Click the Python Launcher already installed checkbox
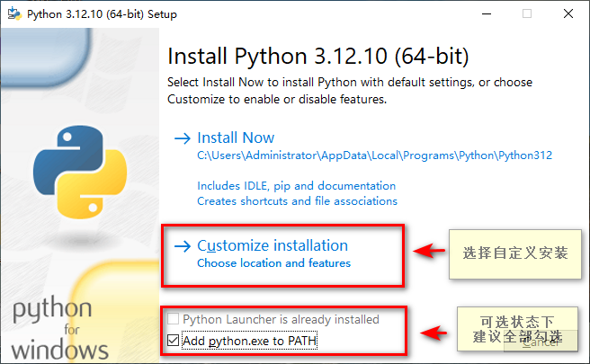 tap(173, 319)
